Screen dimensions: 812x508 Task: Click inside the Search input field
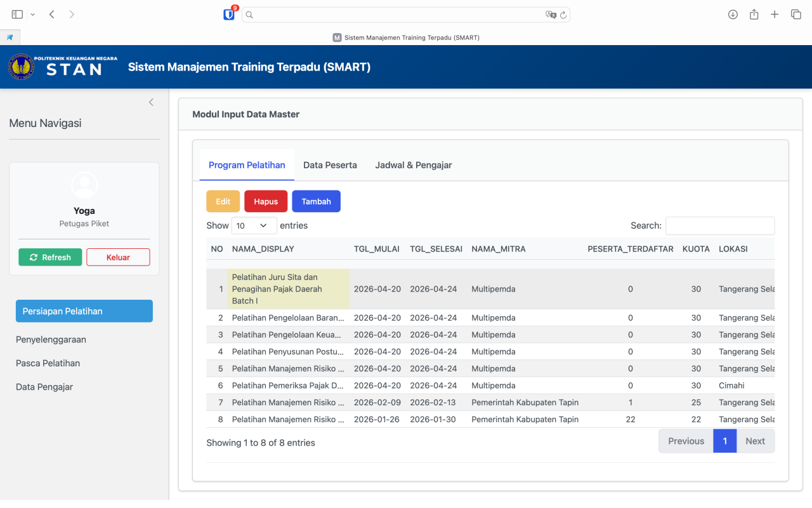coord(719,225)
